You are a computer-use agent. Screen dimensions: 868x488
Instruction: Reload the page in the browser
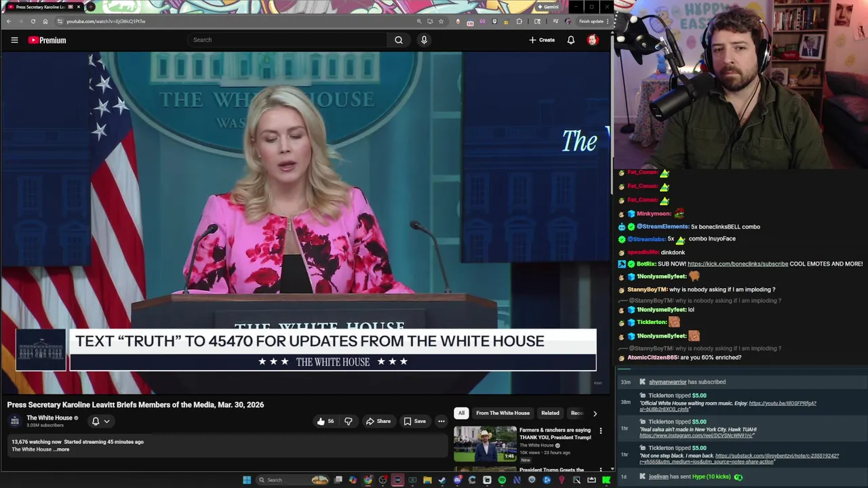33,21
